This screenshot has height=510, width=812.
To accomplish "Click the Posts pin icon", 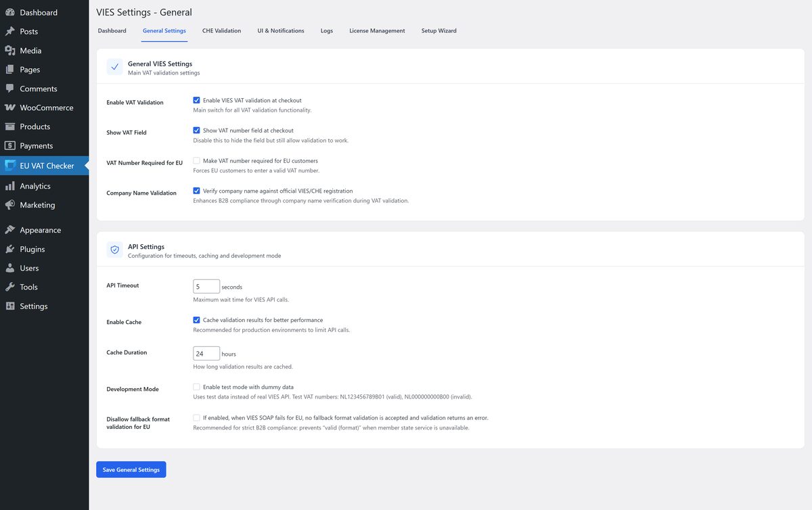I will [10, 31].
